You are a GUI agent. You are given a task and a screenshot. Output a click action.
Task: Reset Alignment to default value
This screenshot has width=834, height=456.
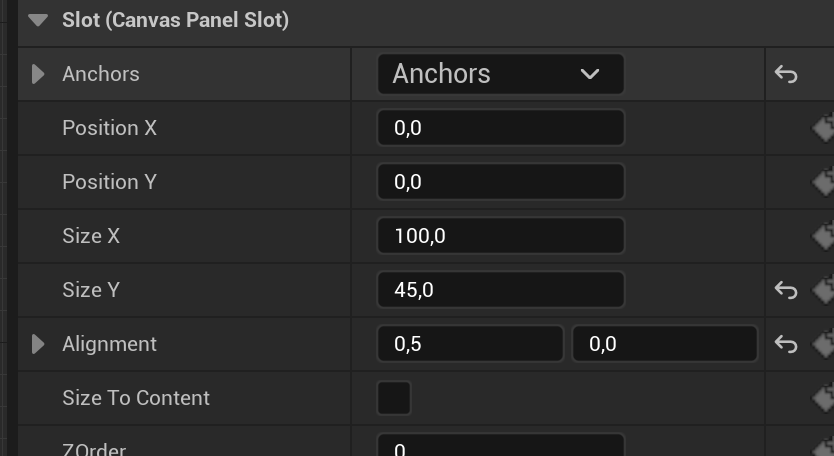tap(786, 344)
